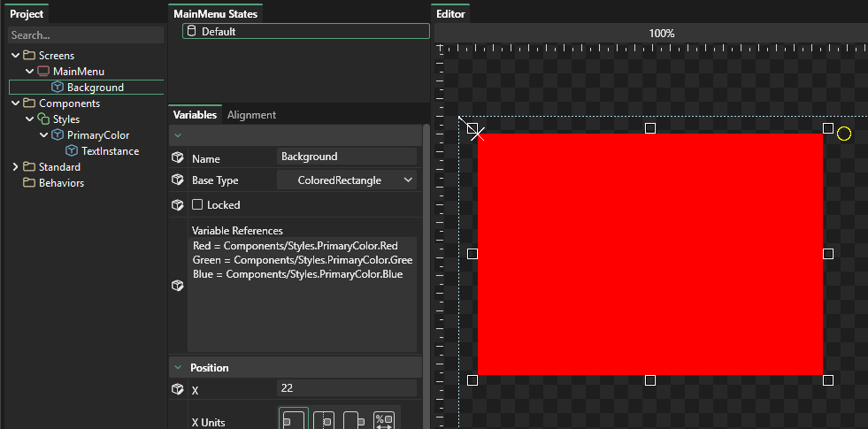Screen dimensions: 868x429
Task: Click the Default state cylinder icon
Action: 191,32
